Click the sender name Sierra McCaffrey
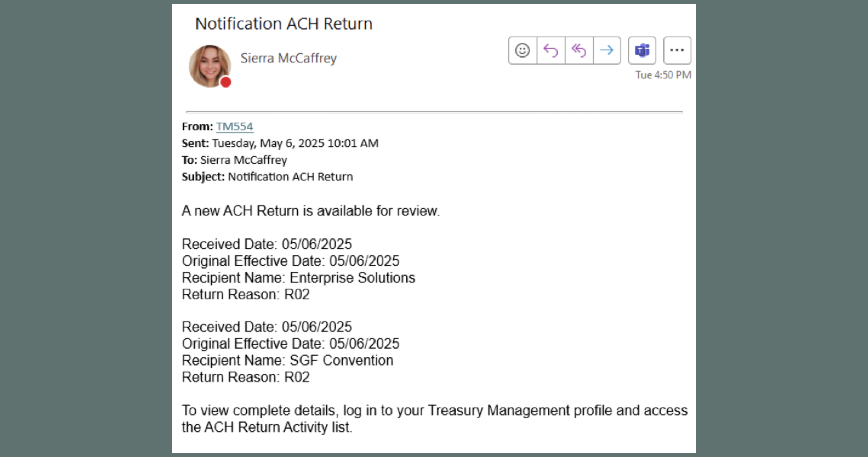The height and width of the screenshot is (457, 868). (289, 58)
